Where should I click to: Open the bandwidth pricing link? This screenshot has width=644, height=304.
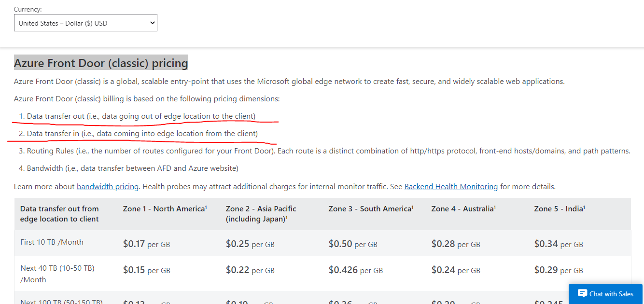[x=108, y=186]
